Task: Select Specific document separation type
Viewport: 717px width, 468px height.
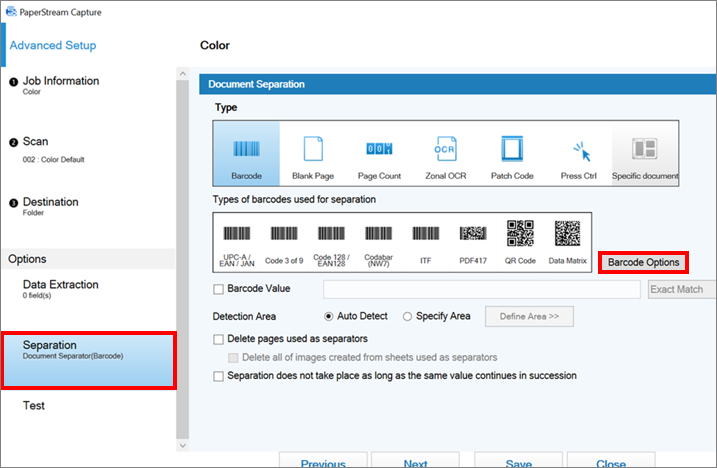Action: tap(645, 154)
